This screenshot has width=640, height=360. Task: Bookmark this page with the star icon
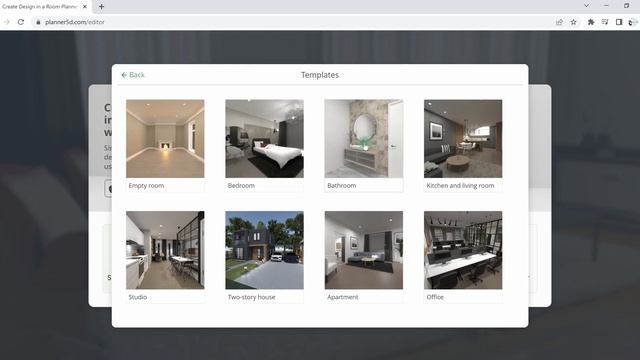pos(573,22)
